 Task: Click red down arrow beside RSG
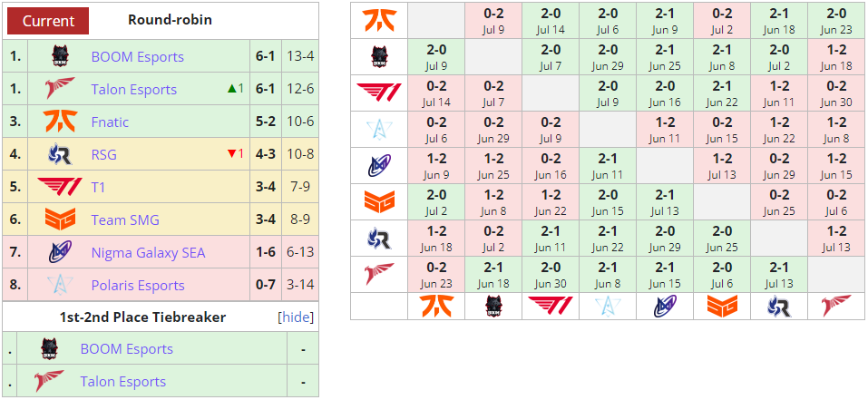pos(232,154)
